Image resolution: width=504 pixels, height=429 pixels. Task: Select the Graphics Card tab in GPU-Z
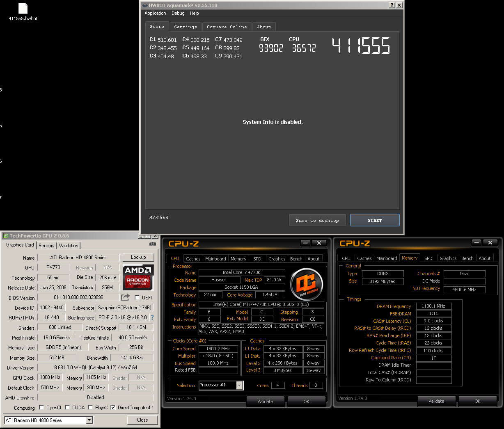(20, 245)
